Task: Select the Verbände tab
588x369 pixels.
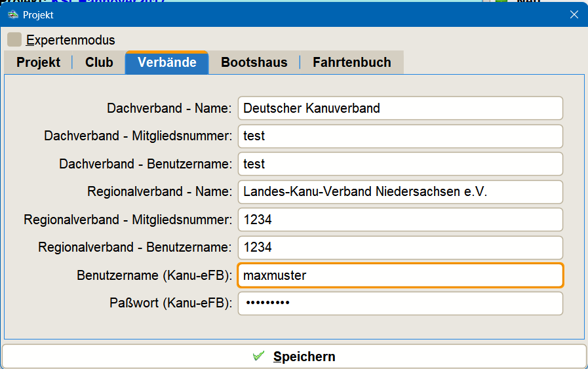Action: (167, 62)
